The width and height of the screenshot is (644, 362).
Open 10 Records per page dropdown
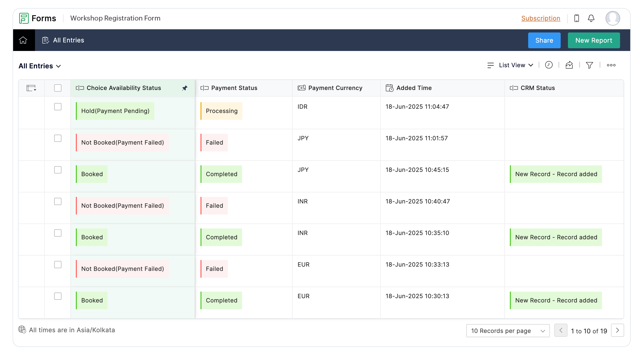508,331
